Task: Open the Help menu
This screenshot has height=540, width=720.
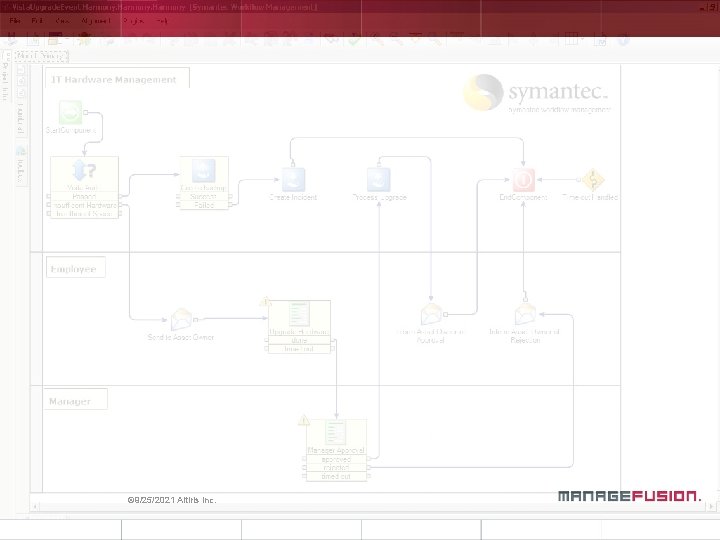Action: coord(161,21)
